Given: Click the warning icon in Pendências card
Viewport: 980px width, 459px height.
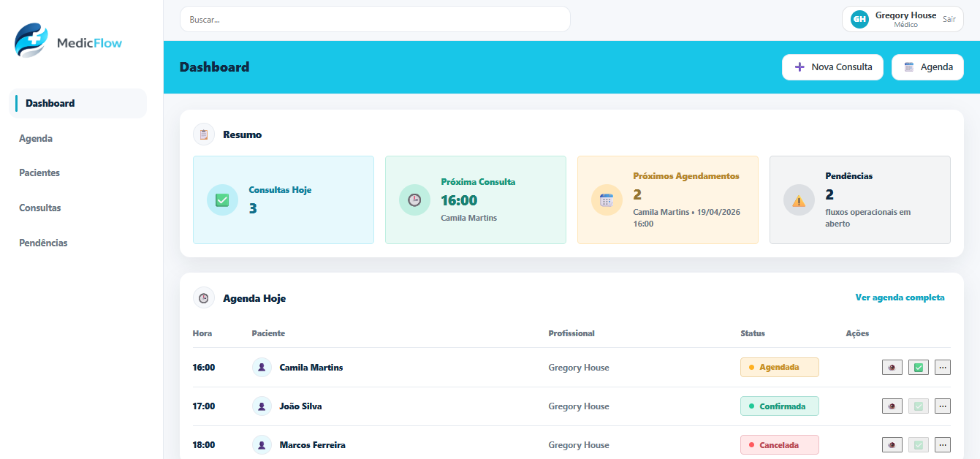Looking at the screenshot, I should (798, 200).
